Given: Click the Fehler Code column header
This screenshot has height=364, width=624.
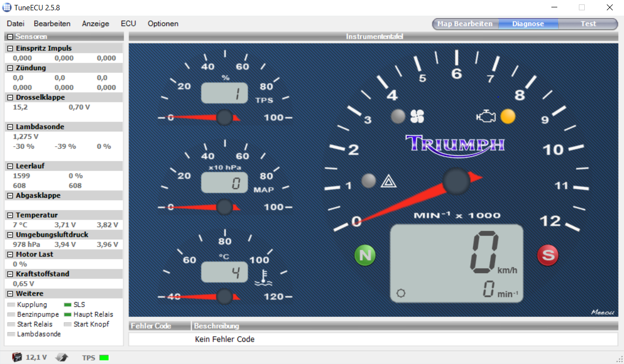Looking at the screenshot, I should click(x=159, y=326).
